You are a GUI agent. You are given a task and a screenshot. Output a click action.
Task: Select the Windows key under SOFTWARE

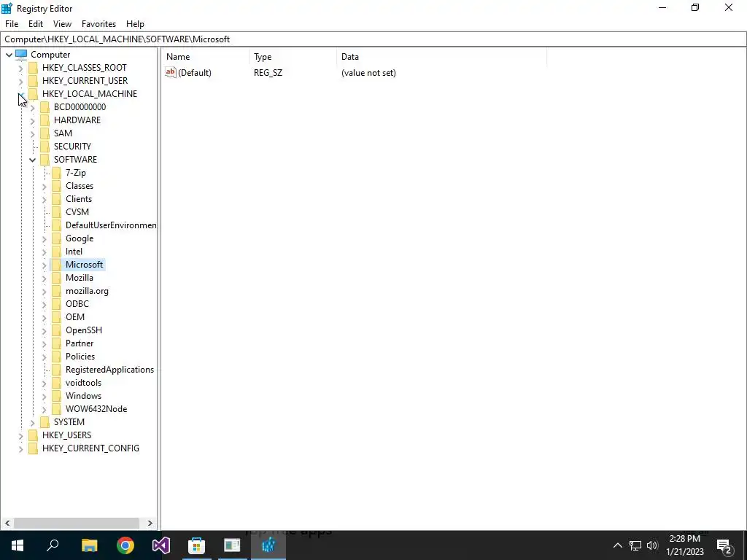(x=83, y=396)
